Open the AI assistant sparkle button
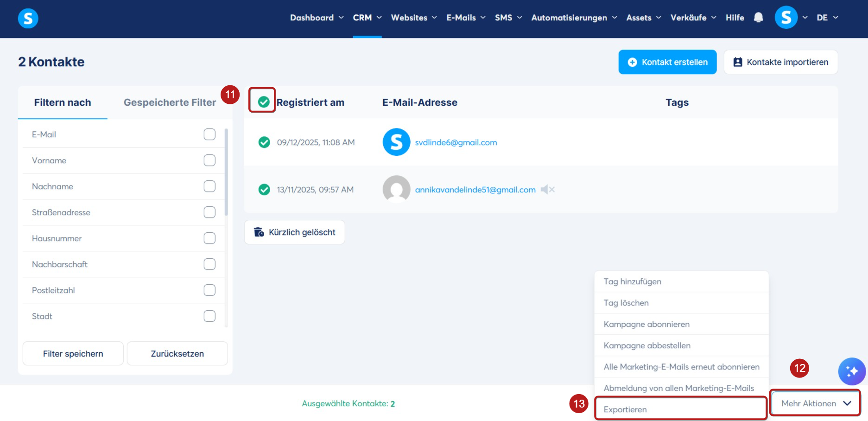 pos(852,371)
